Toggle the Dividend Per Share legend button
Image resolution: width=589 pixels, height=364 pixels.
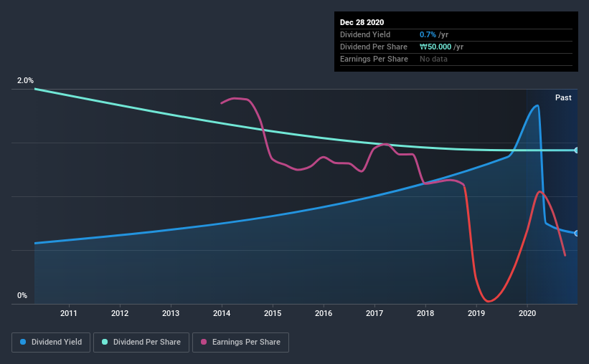(x=145, y=343)
